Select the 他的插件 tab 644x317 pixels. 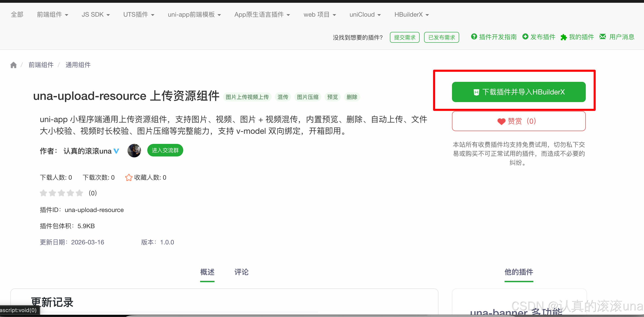[519, 272]
